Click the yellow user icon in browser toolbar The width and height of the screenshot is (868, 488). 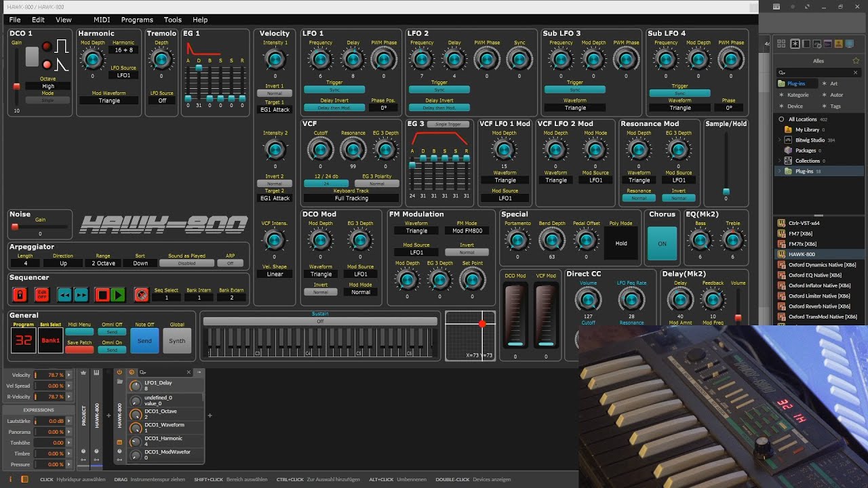click(838, 44)
